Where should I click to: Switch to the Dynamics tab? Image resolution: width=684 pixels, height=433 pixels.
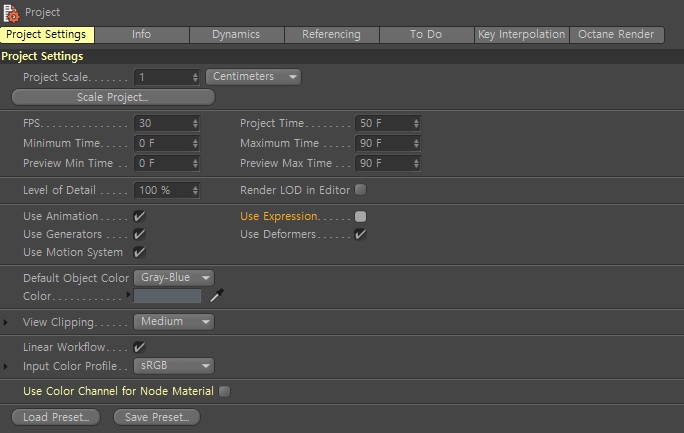236,34
